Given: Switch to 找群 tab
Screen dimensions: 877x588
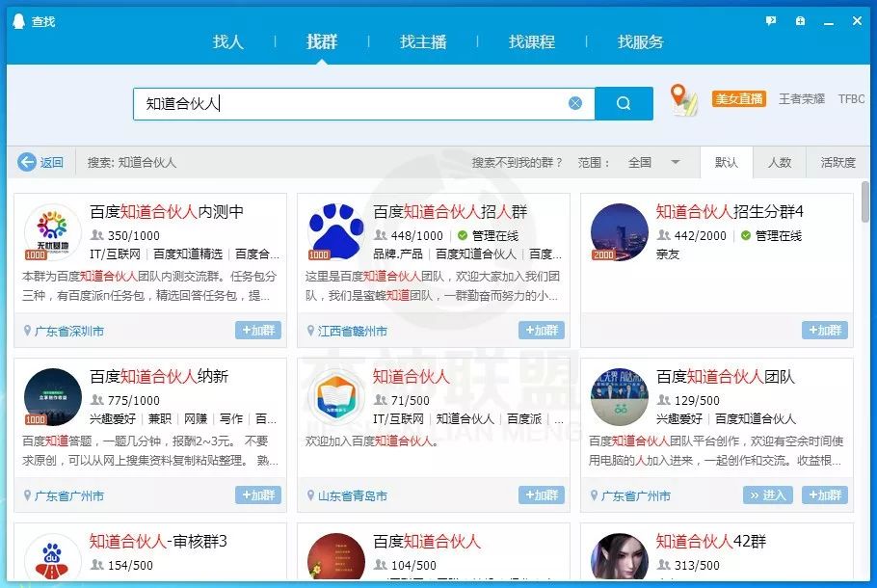Looking at the screenshot, I should click(322, 42).
